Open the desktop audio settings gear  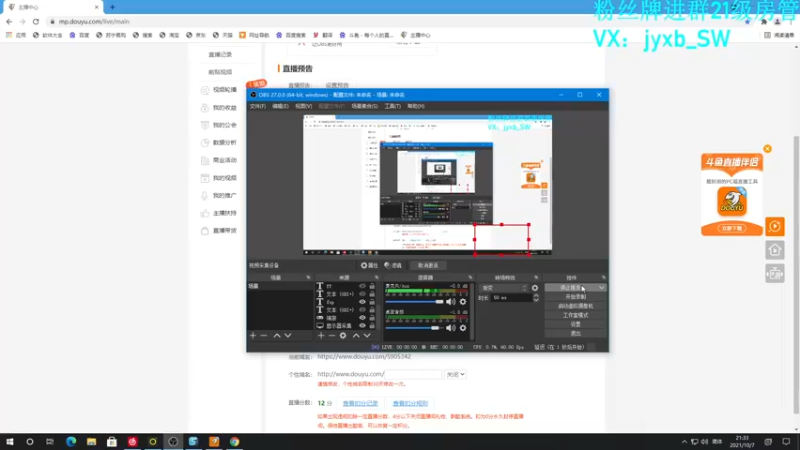click(x=463, y=328)
